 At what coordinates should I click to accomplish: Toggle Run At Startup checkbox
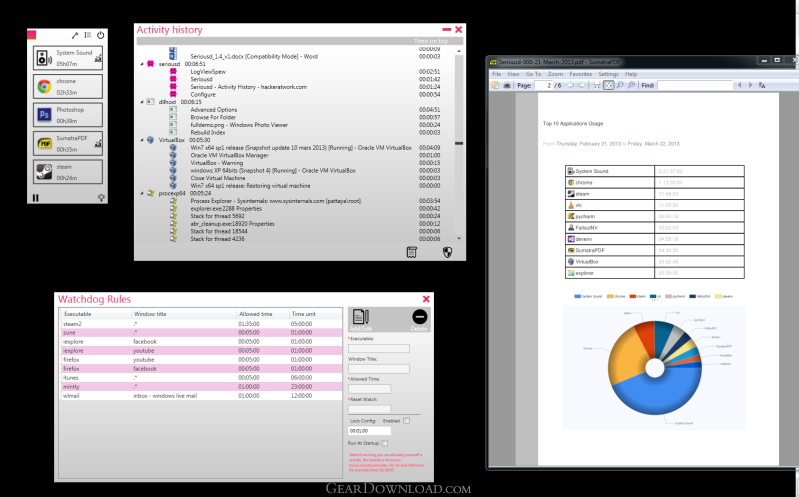(385, 443)
